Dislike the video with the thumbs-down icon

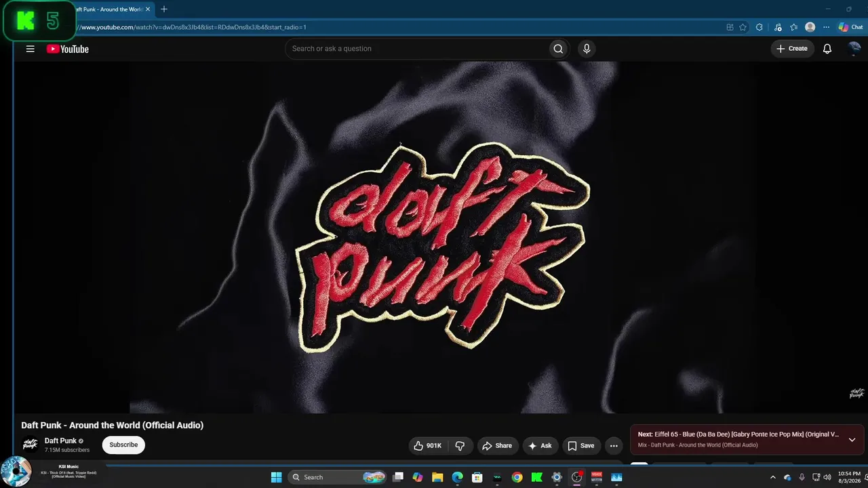click(x=460, y=446)
